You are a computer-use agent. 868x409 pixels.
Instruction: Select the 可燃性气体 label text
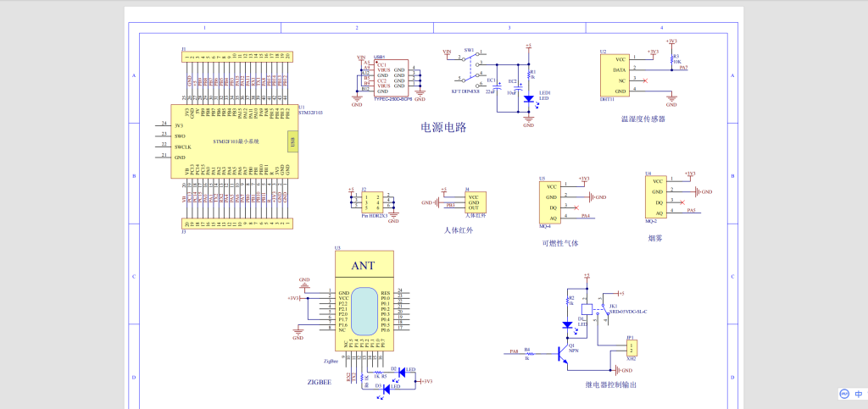click(x=559, y=243)
